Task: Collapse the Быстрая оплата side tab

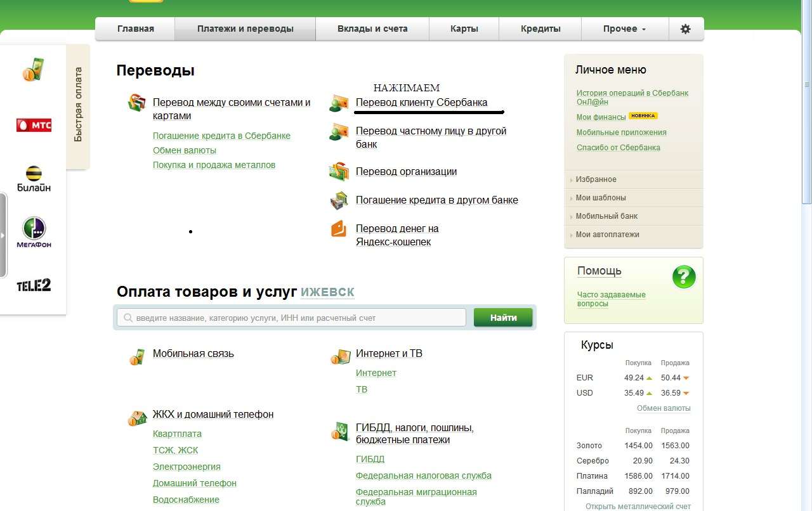Action: tap(78, 105)
